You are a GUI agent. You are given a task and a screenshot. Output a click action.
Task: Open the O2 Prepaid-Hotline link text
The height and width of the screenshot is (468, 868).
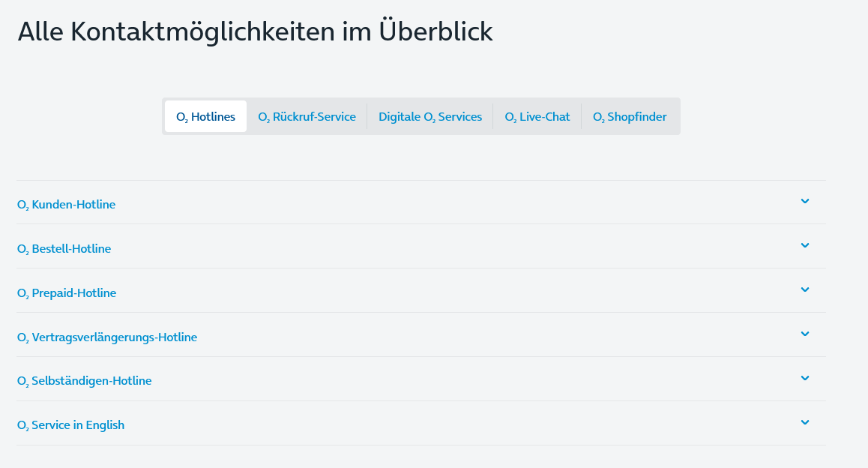[67, 293]
